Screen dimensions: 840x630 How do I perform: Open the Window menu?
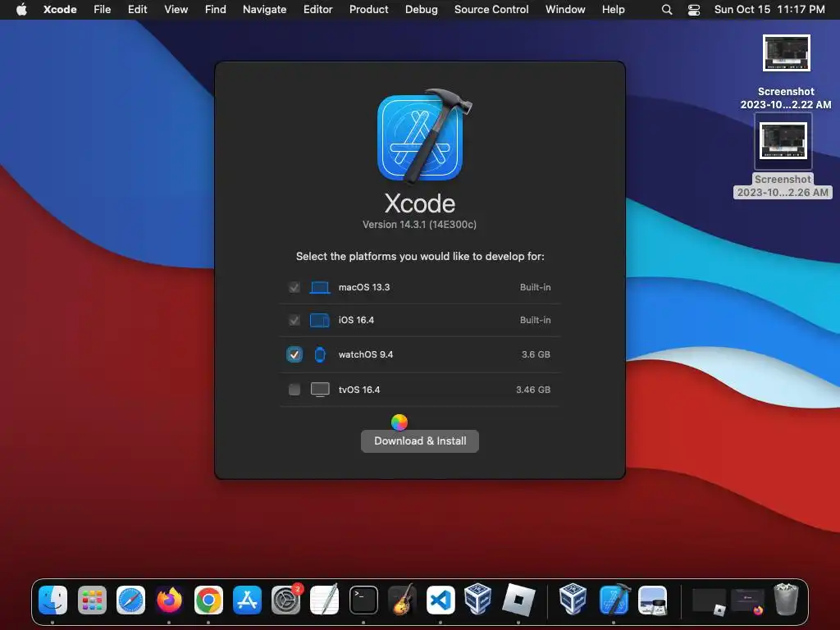[565, 9]
